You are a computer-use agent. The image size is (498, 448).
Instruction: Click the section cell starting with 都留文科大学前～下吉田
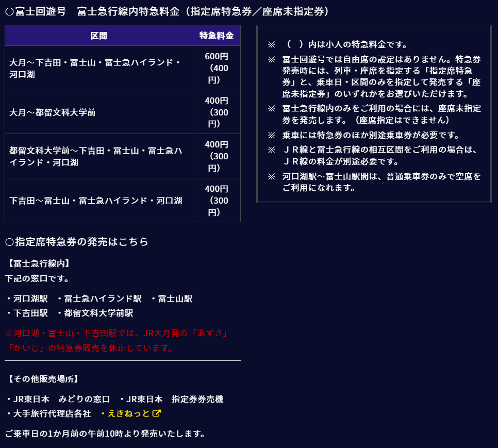click(96, 156)
